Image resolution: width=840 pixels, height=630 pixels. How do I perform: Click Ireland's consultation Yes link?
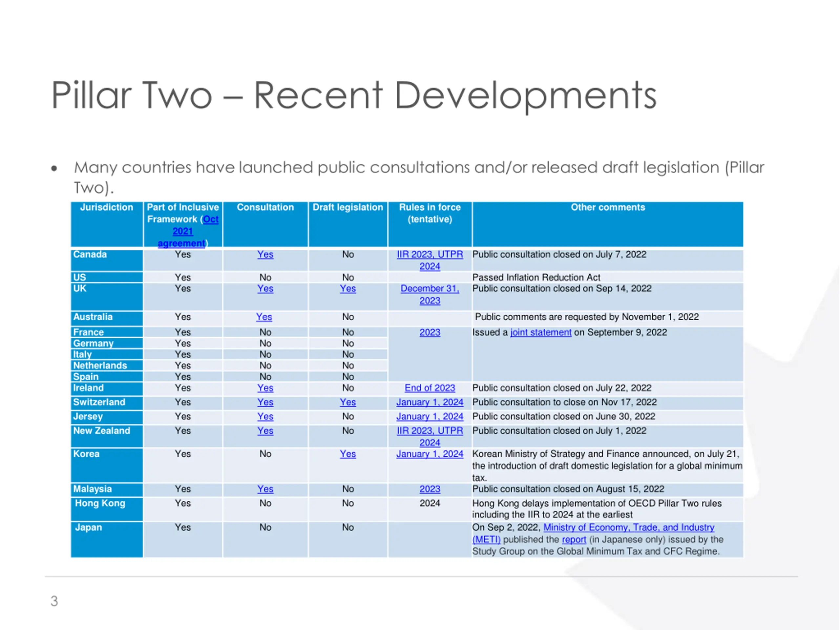pos(265,388)
